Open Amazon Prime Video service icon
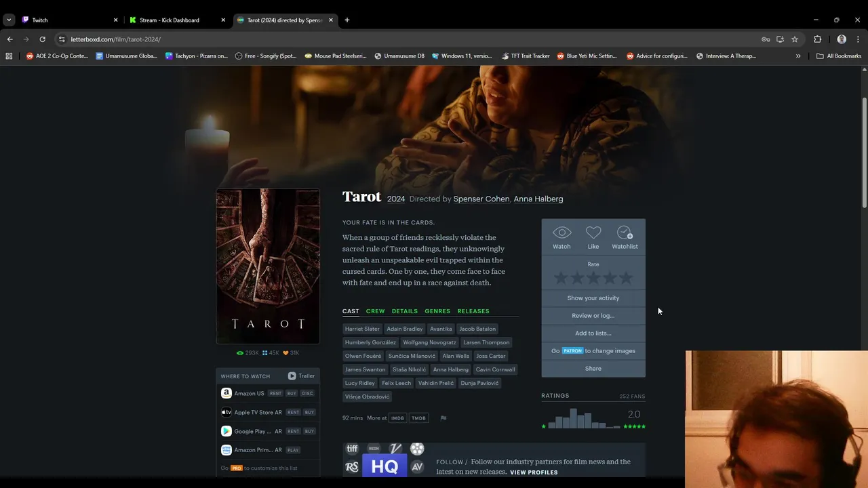 tap(226, 450)
